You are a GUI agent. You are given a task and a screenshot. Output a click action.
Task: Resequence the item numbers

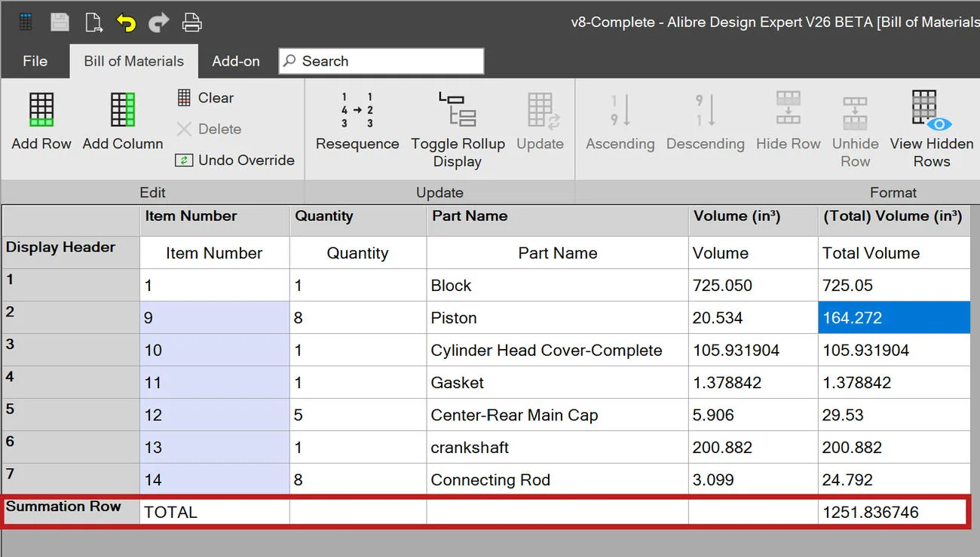357,121
